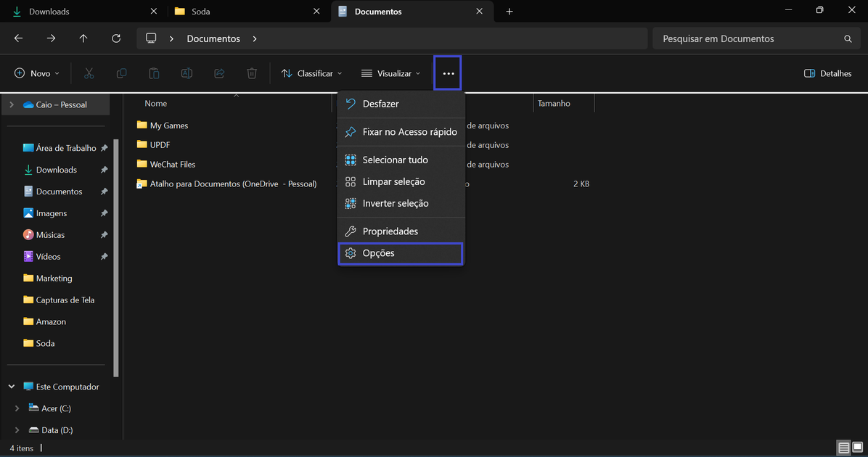Open the Classificar dropdown
This screenshot has height=457, width=868.
coord(311,73)
